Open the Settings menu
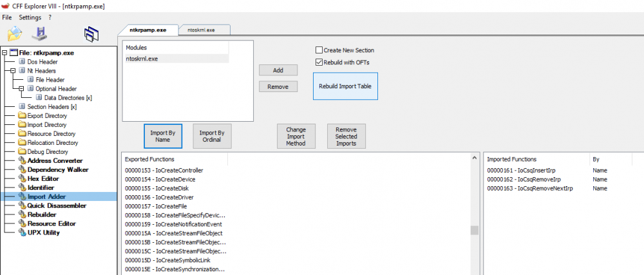The width and height of the screenshot is (644, 275). pos(30,17)
